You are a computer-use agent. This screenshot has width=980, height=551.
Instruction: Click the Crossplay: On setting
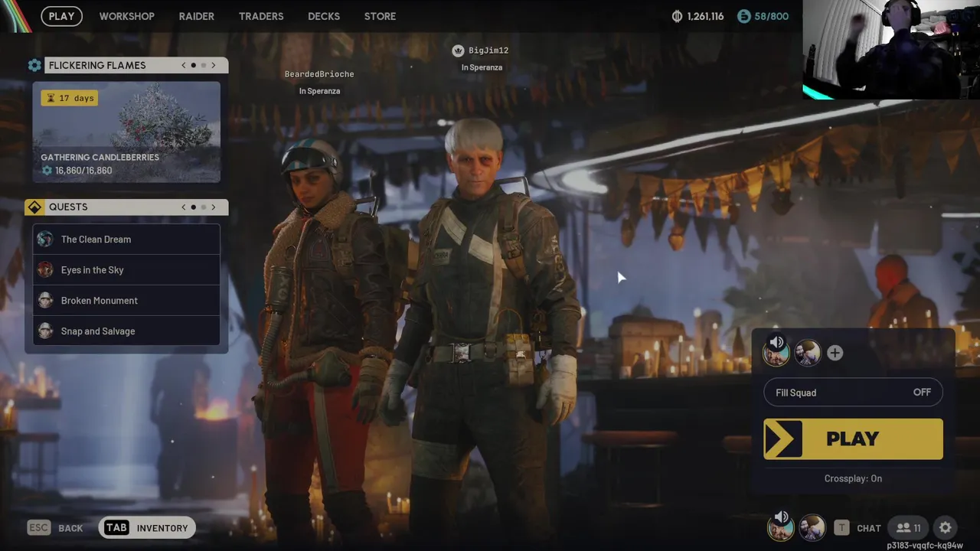click(x=853, y=478)
